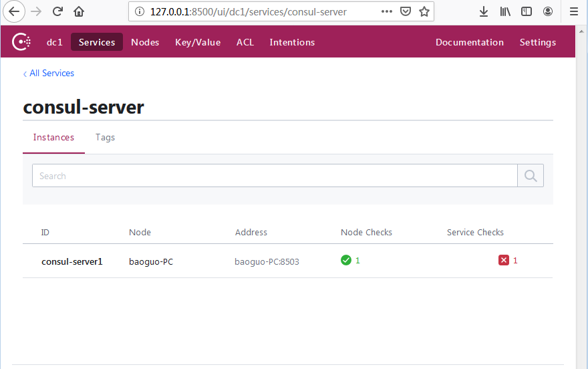The image size is (588, 369).
Task: Click the Node column header
Action: coord(140,232)
